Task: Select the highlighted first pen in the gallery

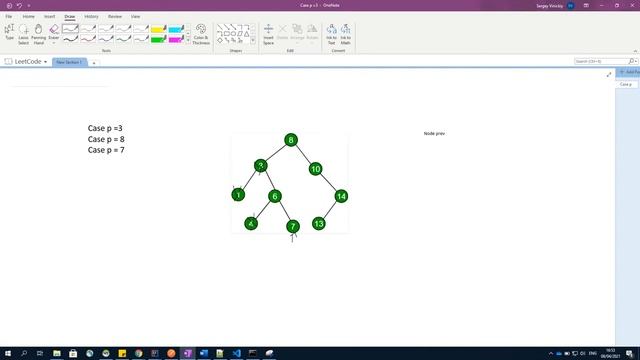Action: (x=70, y=29)
